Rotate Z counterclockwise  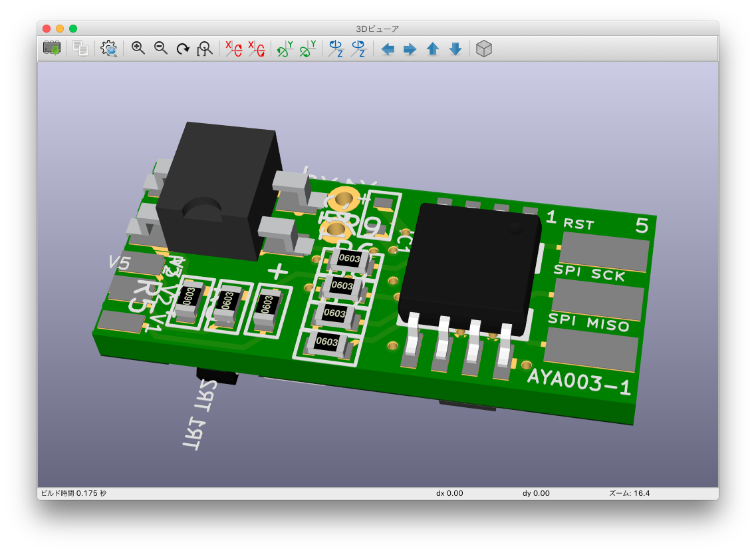[358, 49]
